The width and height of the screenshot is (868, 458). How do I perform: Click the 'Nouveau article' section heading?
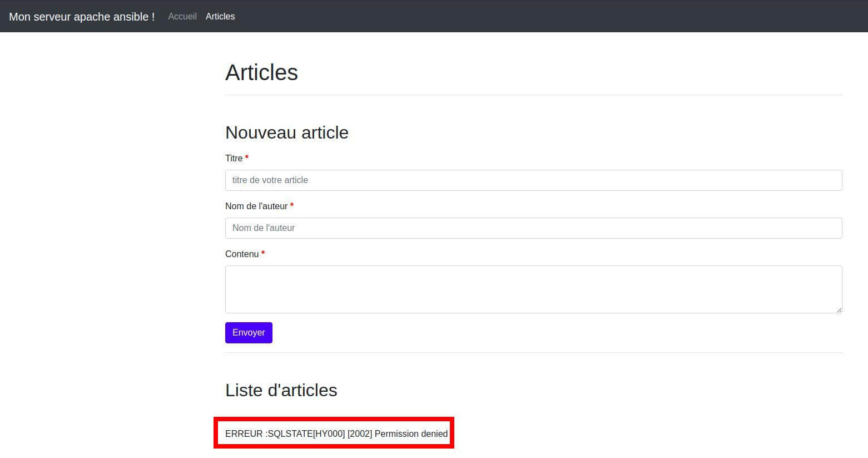pos(286,132)
